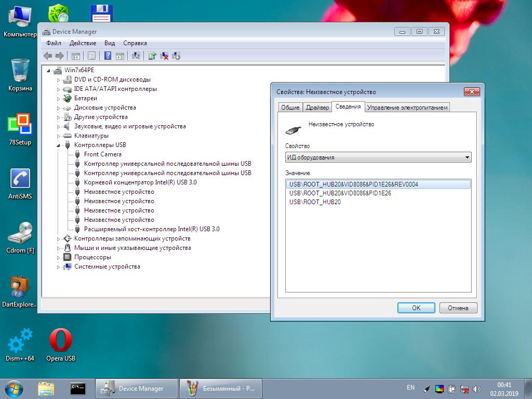Click Scan for hardware changes toolbar icon
This screenshot has width=532, height=399.
(136, 56)
